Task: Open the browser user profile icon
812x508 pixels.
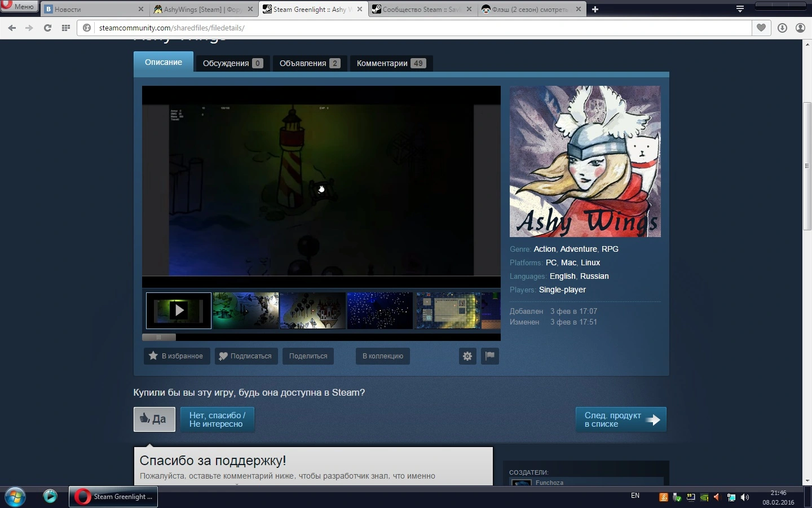Action: tap(800, 28)
